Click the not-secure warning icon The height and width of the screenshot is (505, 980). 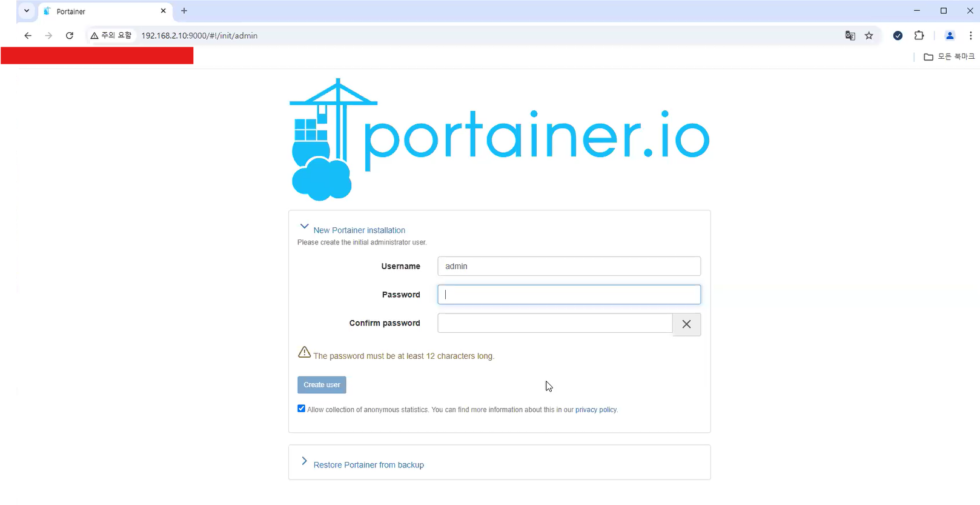(x=94, y=36)
